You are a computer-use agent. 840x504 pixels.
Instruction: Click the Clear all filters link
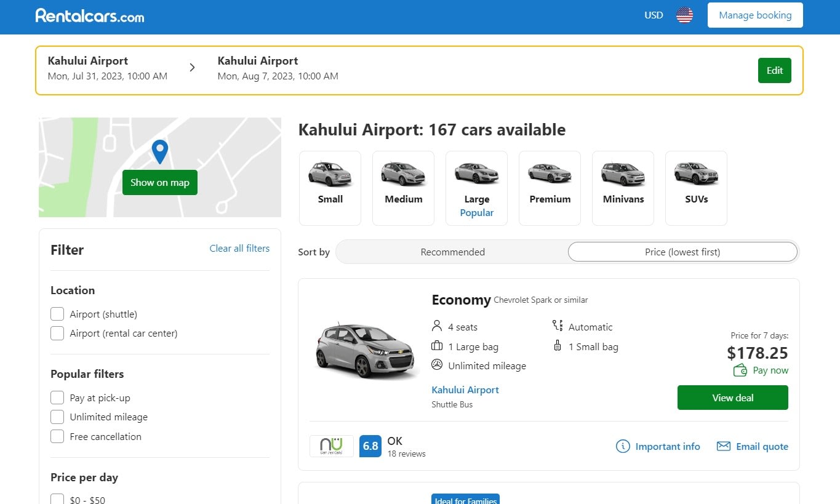239,248
